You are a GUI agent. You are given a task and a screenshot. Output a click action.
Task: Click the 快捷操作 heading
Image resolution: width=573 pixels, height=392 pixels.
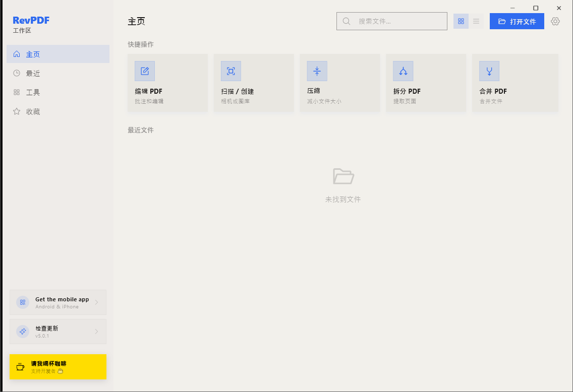(x=141, y=44)
